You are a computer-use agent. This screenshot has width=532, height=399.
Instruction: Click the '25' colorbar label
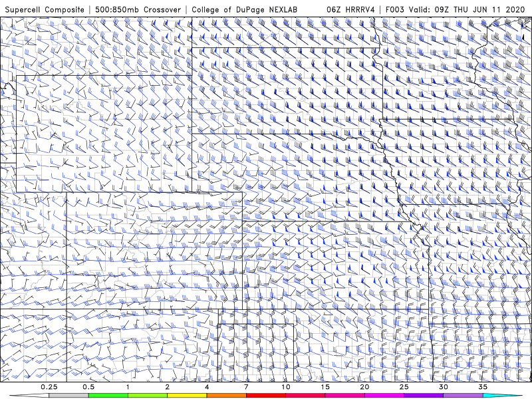(404, 387)
